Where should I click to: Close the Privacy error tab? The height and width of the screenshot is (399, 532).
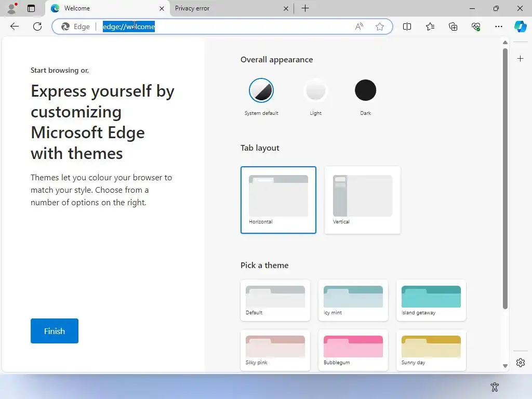tap(286, 8)
